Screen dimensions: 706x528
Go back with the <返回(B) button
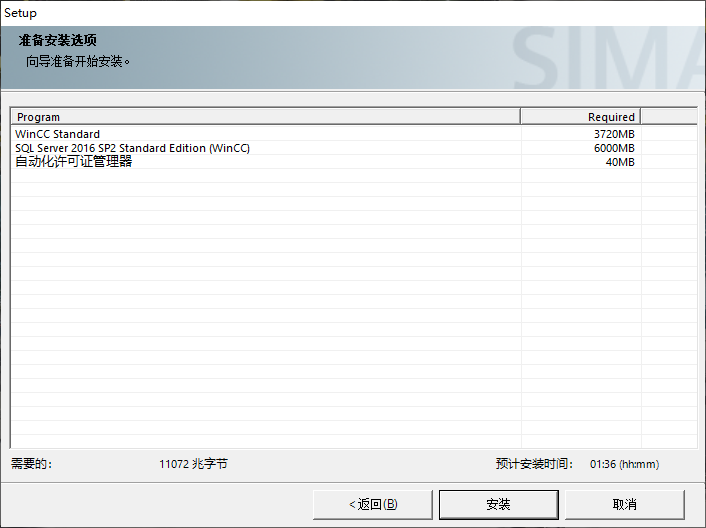pyautogui.click(x=373, y=504)
